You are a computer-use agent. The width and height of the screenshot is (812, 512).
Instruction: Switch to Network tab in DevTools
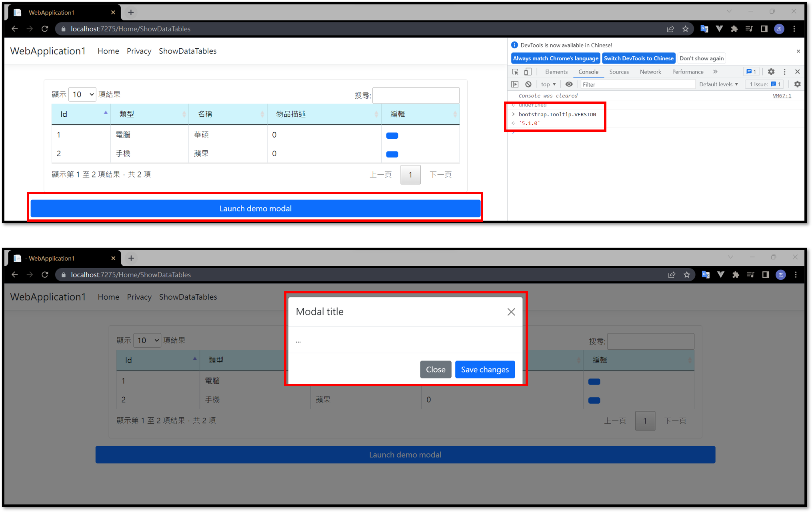point(650,72)
